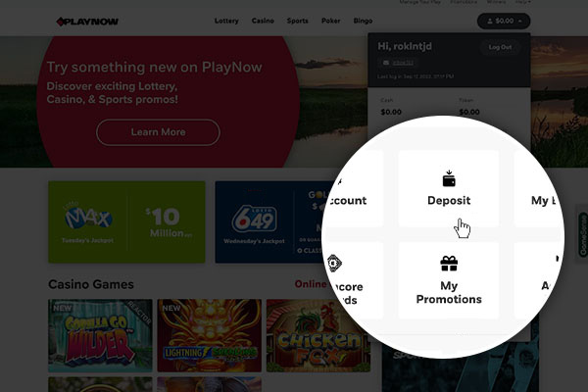
Task: Click the Learn More button
Action: click(158, 132)
